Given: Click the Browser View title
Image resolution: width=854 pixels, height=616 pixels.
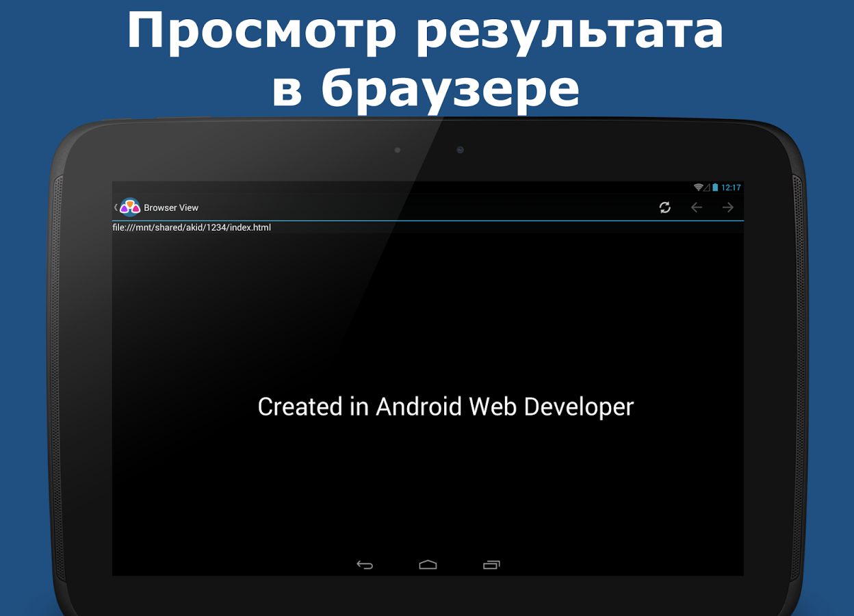Looking at the screenshot, I should (171, 208).
